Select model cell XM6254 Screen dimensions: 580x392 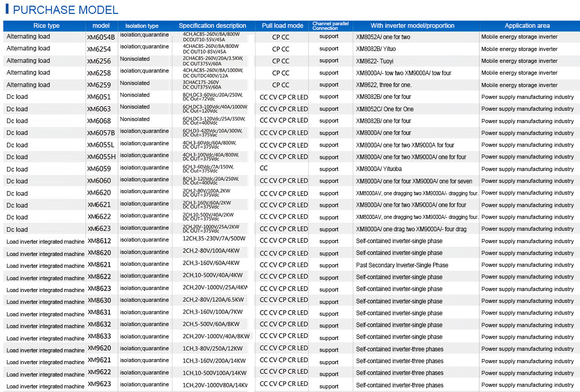tap(99, 49)
